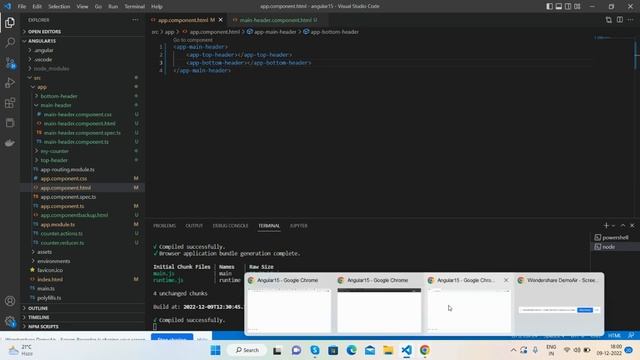Switch to PROBLEMS panel tab
The height and width of the screenshot is (360, 640).
pos(164,226)
